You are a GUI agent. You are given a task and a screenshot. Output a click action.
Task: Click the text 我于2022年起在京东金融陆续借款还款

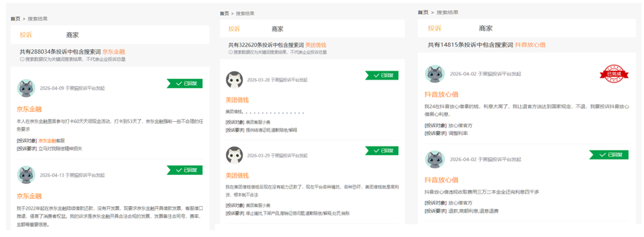55,208
